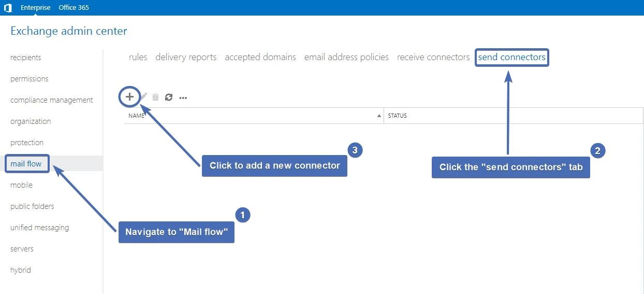The width and height of the screenshot is (644, 294).
Task: Click the delete trash icon
Action: pyautogui.click(x=155, y=97)
